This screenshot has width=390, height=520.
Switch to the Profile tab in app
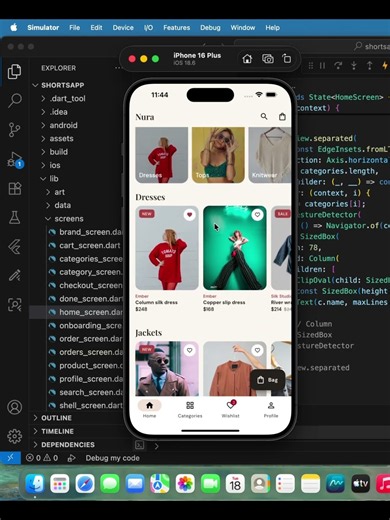point(271,409)
